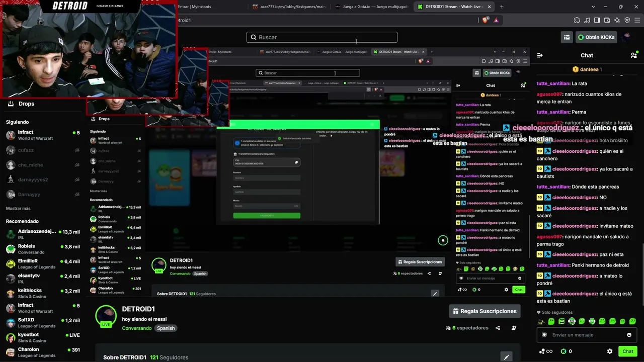
Task: Click the Brave VPN shield icon
Action: [627, 20]
